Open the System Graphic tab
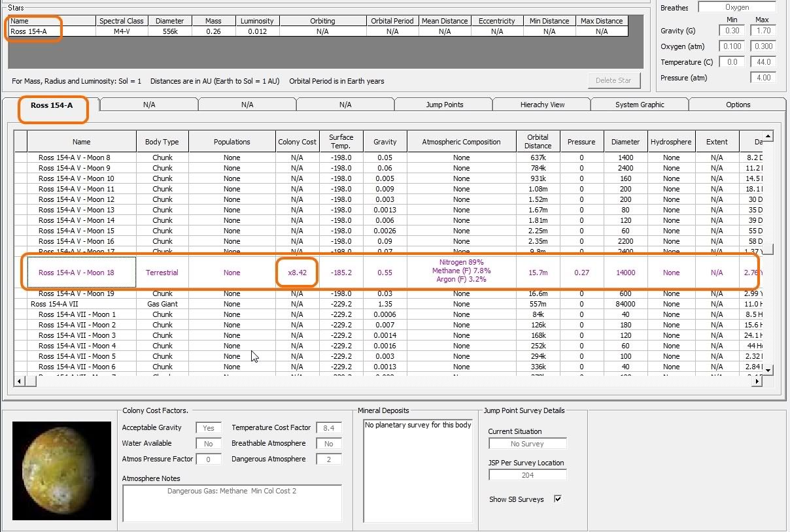The height and width of the screenshot is (532, 790). coord(640,105)
